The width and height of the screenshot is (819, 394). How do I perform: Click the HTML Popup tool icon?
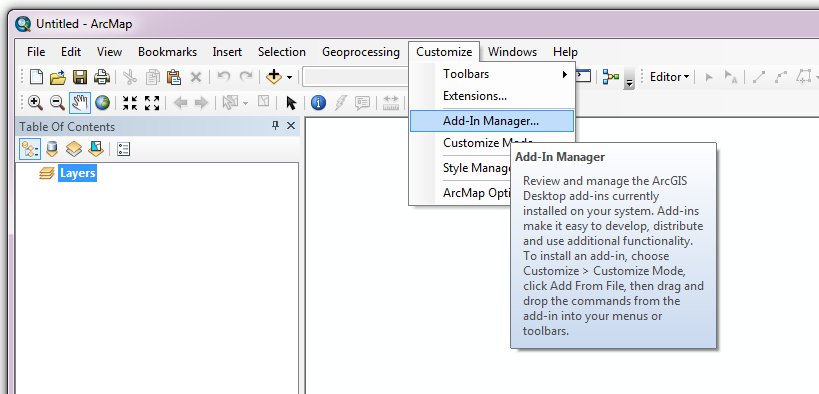(x=362, y=102)
